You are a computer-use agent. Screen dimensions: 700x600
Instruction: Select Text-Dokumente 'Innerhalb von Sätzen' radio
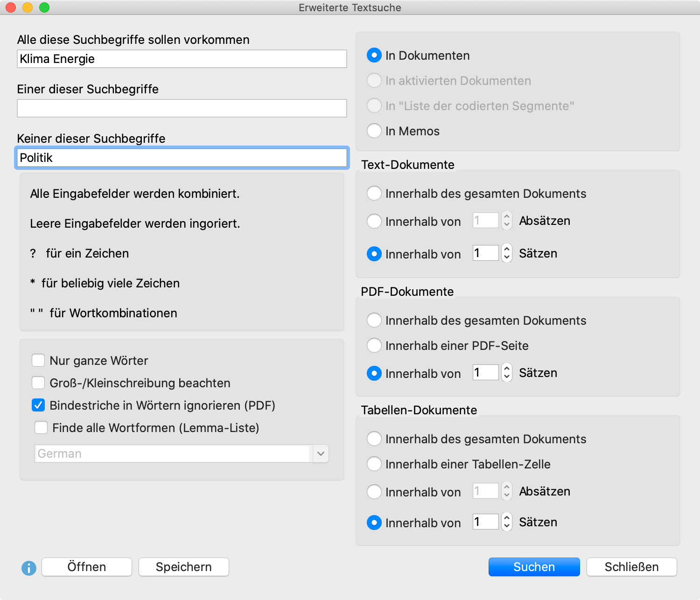(374, 254)
